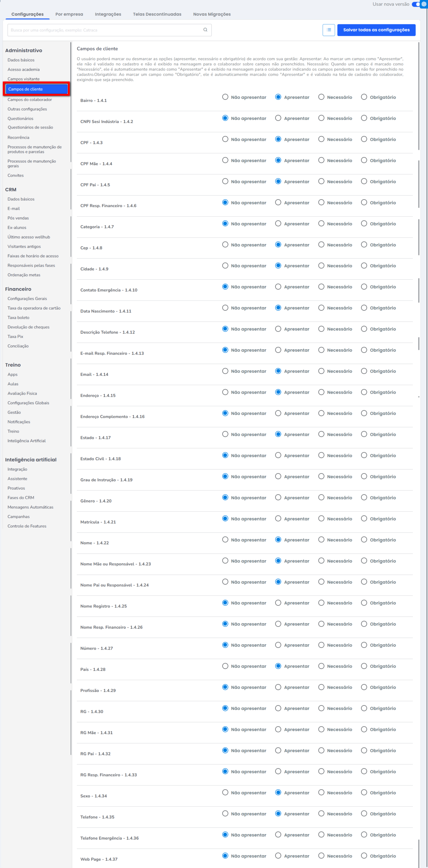
Task: Go to 'Telas Descontinuadas' tab
Action: pos(157,14)
